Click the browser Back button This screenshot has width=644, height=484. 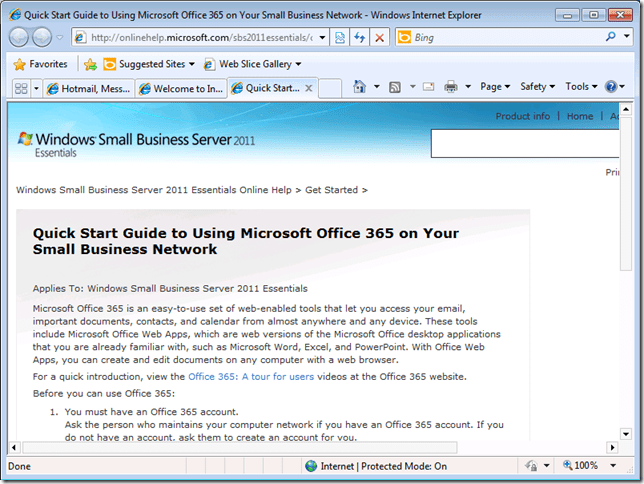(x=22, y=37)
